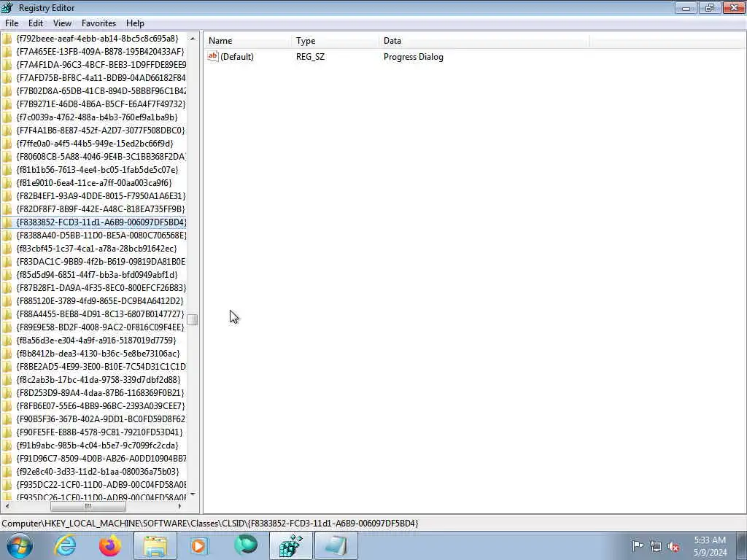Select key {f8b8412b-dea3-4130-b36c-5e8be73106ac}
This screenshot has width=747, height=560.
pos(98,354)
